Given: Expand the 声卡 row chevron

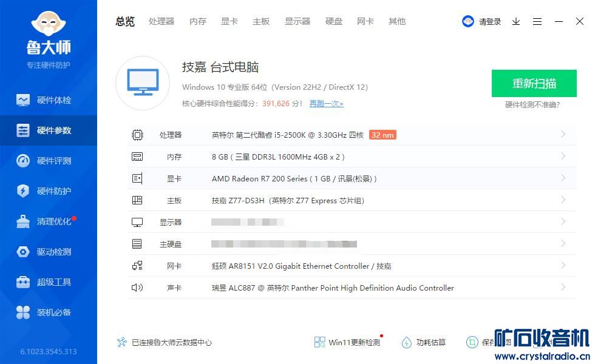Looking at the screenshot, I should point(563,287).
